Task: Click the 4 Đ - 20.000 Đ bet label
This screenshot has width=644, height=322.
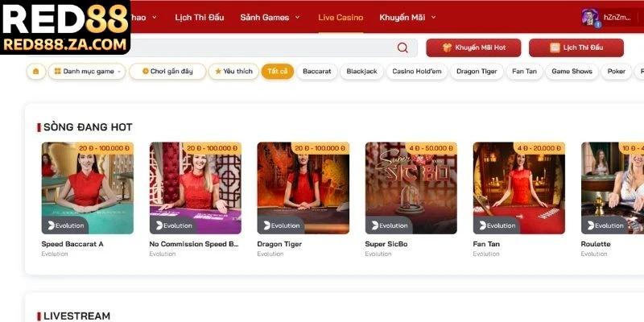Action: tap(539, 148)
